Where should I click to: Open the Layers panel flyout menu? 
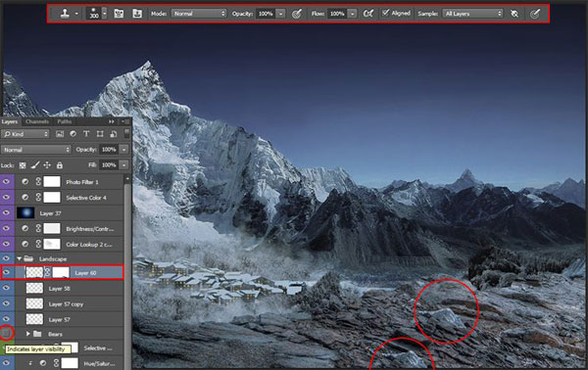(124, 121)
